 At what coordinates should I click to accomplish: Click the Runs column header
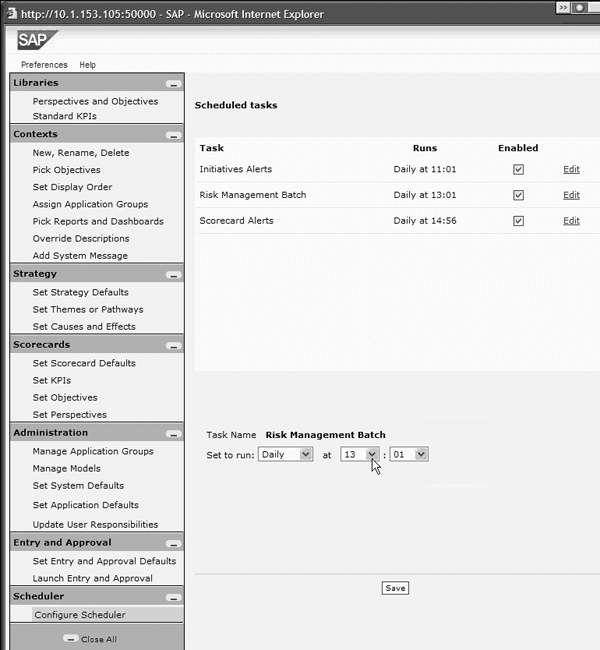[425, 148]
